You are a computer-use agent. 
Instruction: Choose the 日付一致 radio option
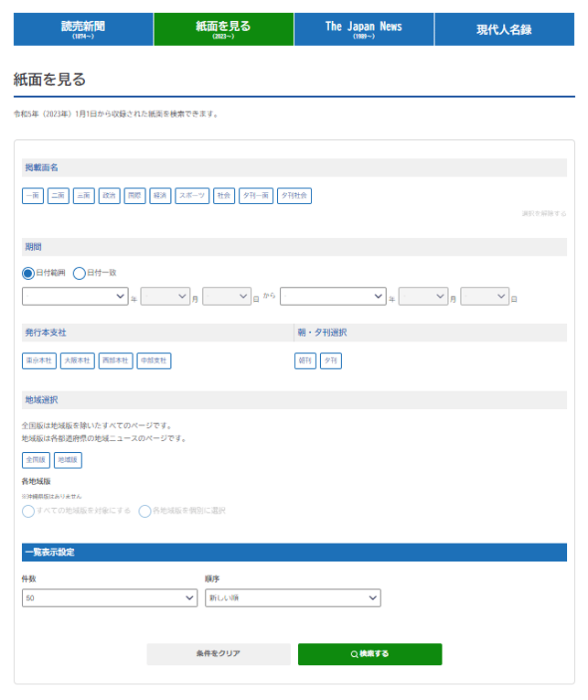[80, 273]
